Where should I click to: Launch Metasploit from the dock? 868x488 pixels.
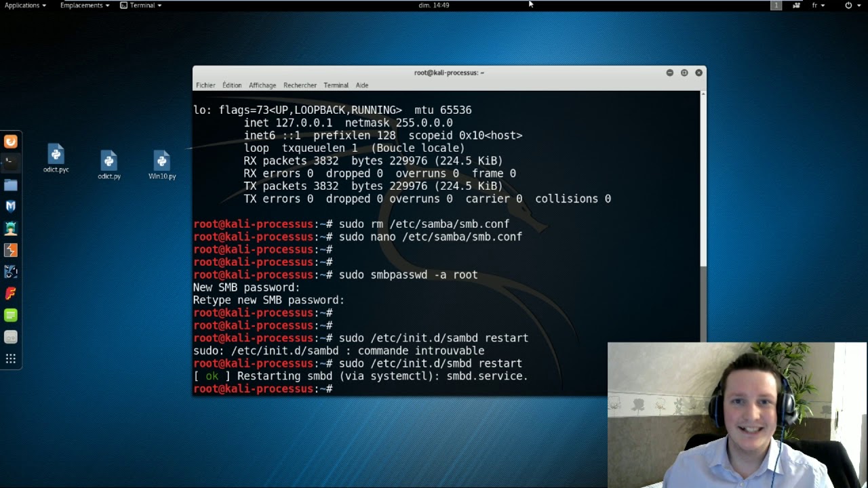tap(11, 207)
